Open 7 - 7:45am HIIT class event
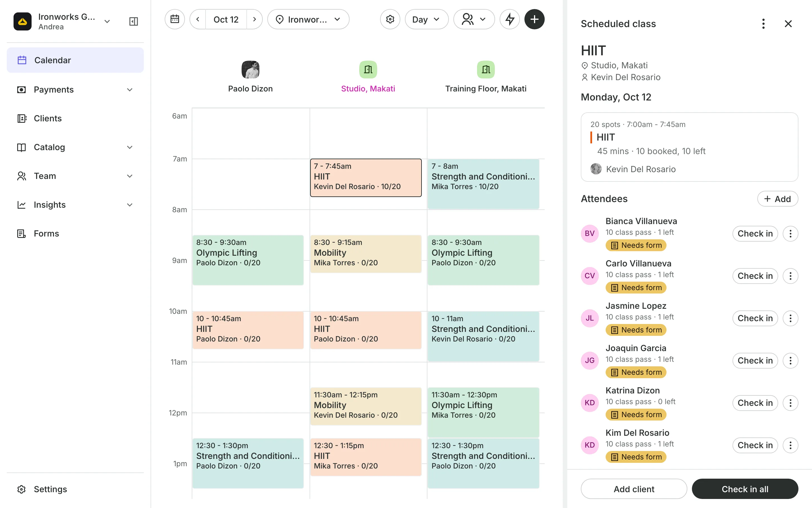 click(x=366, y=178)
